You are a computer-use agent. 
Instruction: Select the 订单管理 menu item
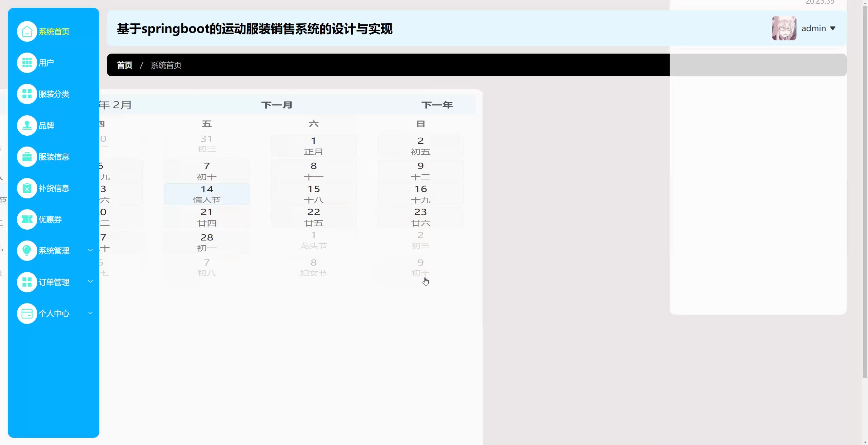click(54, 282)
